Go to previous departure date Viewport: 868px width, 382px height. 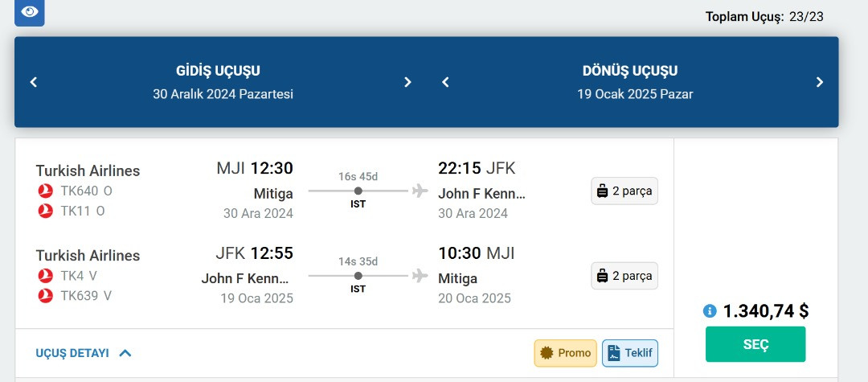(34, 82)
